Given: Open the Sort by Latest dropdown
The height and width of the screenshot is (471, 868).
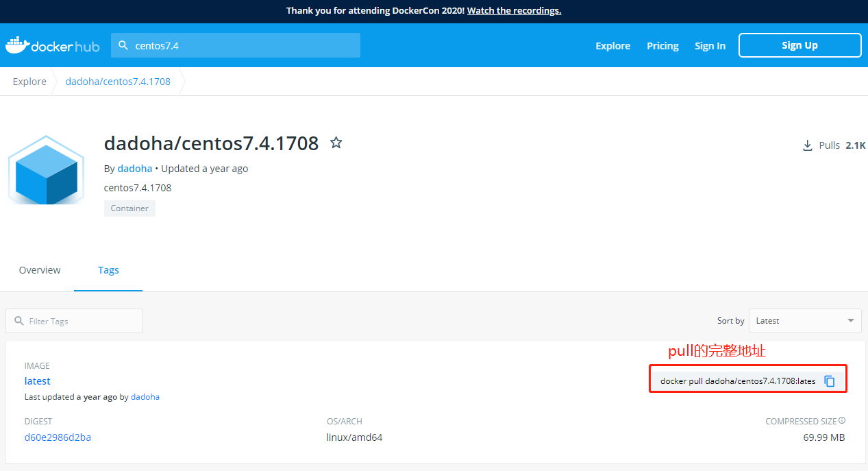Looking at the screenshot, I should pyautogui.click(x=805, y=321).
